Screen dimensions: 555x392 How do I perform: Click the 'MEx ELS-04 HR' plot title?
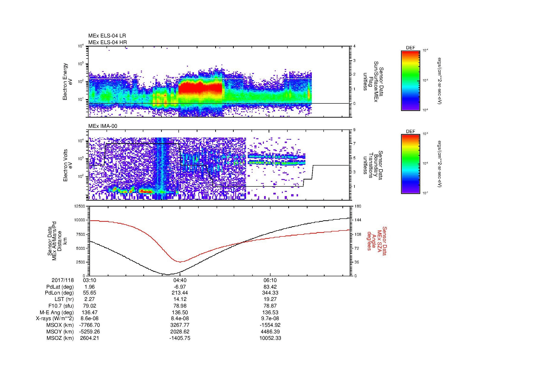(x=107, y=42)
